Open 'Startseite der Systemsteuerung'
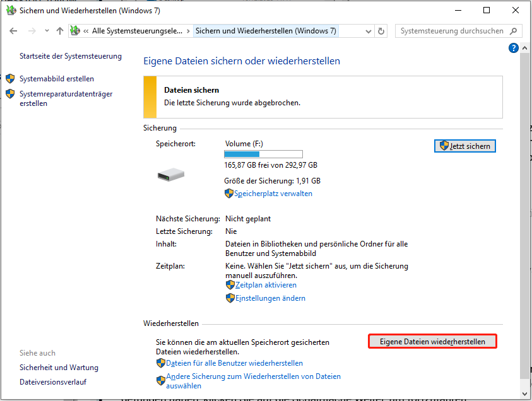Image resolution: width=532 pixels, height=401 pixels. tap(71, 56)
